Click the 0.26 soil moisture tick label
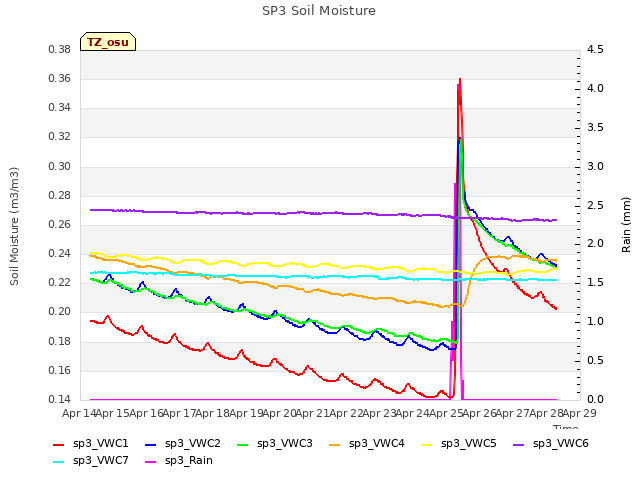 coord(60,224)
